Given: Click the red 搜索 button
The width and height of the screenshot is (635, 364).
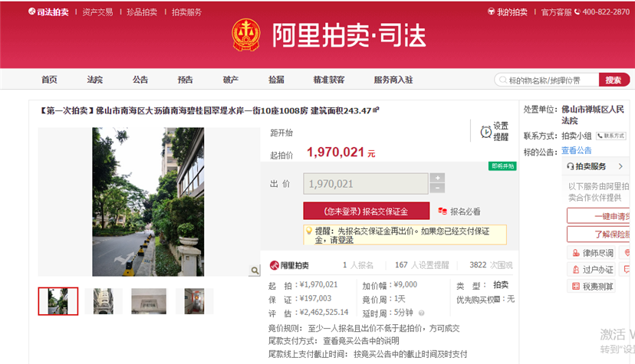Looking at the screenshot, I should click(614, 80).
